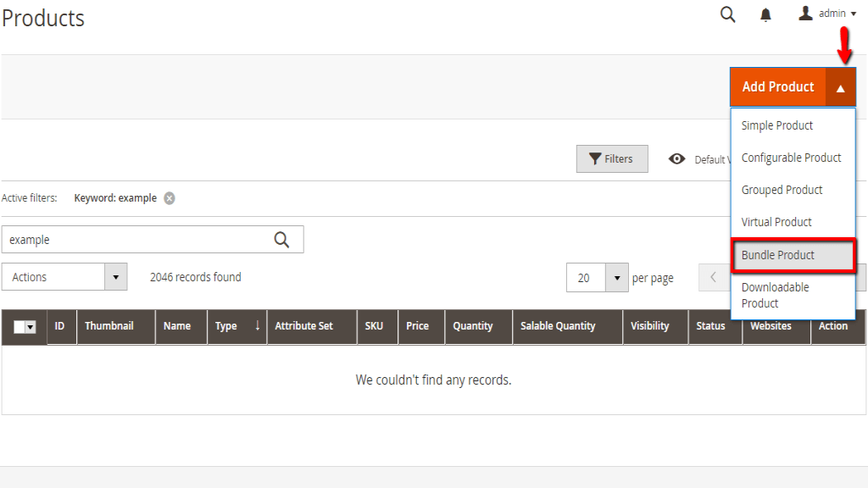Viewport: 868px width, 488px height.
Task: Select Simple Product from the menu
Action: [x=776, y=125]
